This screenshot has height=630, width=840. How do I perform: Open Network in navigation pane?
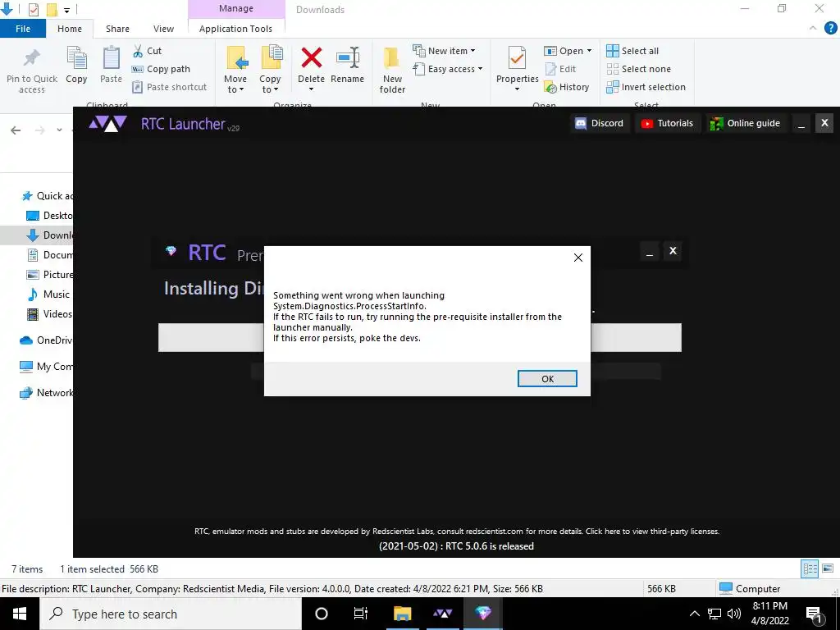click(46, 393)
